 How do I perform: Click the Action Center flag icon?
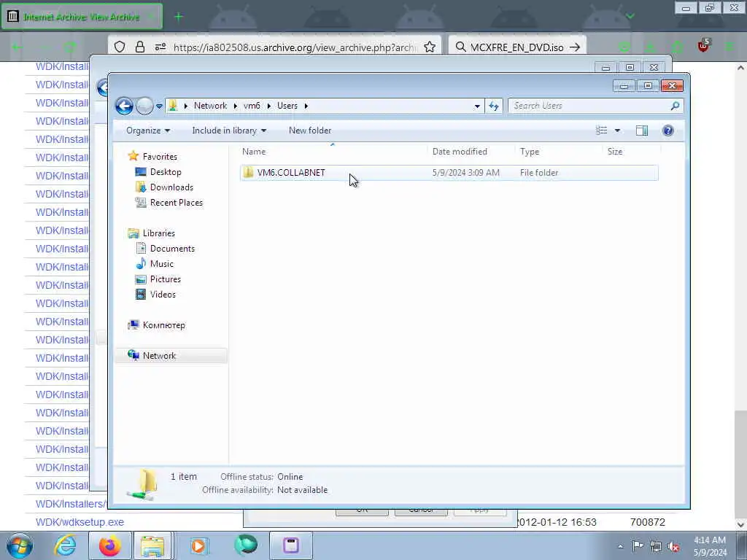[638, 546]
